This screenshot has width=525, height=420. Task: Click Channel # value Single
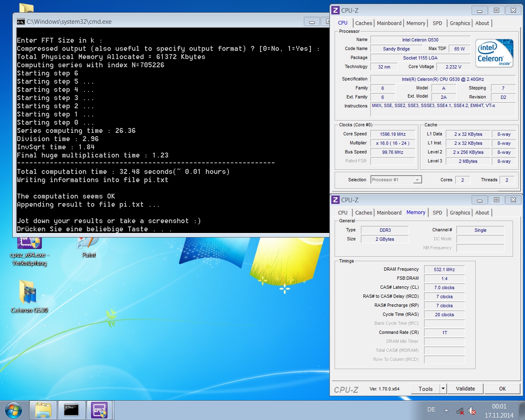pyautogui.click(x=480, y=230)
